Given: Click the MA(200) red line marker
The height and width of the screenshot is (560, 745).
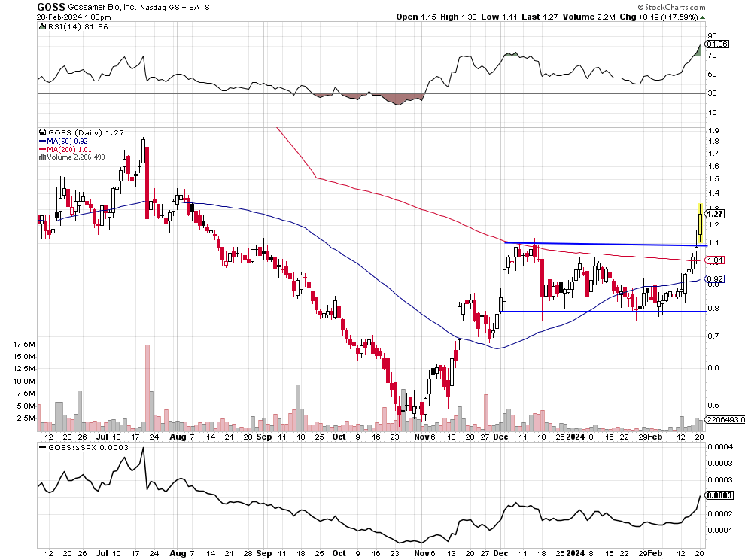Looking at the screenshot, I should pos(42,148).
